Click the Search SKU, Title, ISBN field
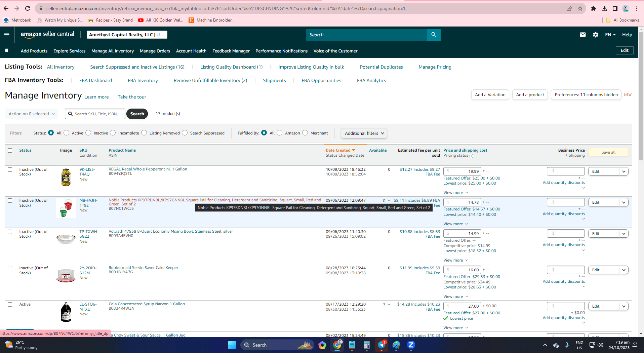This screenshot has width=644, height=353. (x=95, y=114)
